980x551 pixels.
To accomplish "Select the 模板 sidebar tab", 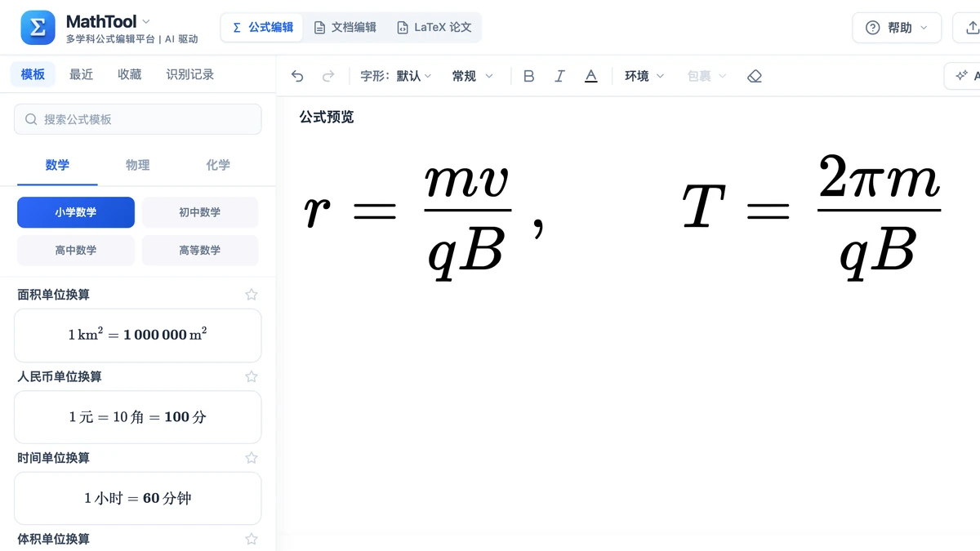I will point(33,74).
